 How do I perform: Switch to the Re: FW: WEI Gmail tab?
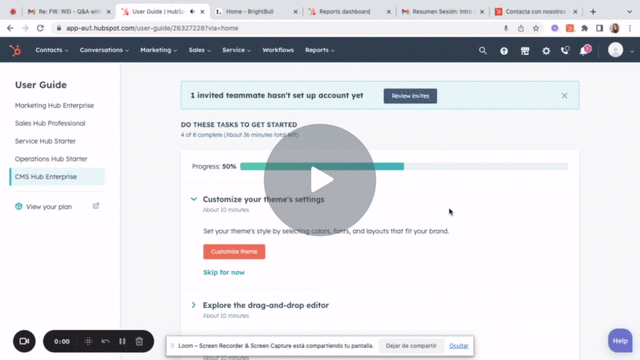(69, 11)
